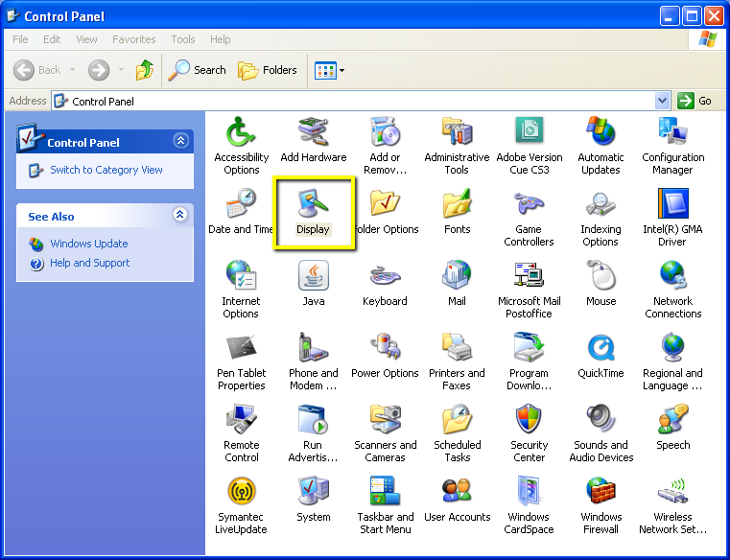The width and height of the screenshot is (730, 560).
Task: Open Automatic Updates icon
Action: 600,131
